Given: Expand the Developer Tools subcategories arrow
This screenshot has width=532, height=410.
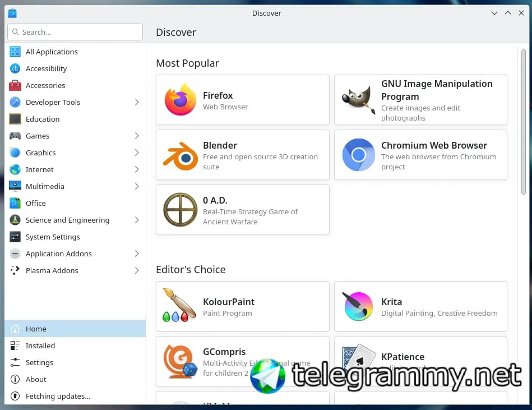Looking at the screenshot, I should (137, 102).
